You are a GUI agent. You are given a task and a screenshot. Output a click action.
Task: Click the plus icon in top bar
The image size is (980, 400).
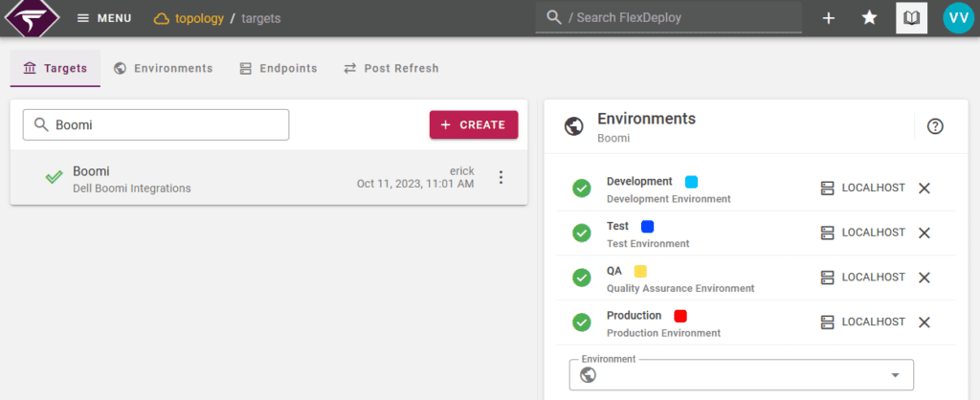click(829, 18)
